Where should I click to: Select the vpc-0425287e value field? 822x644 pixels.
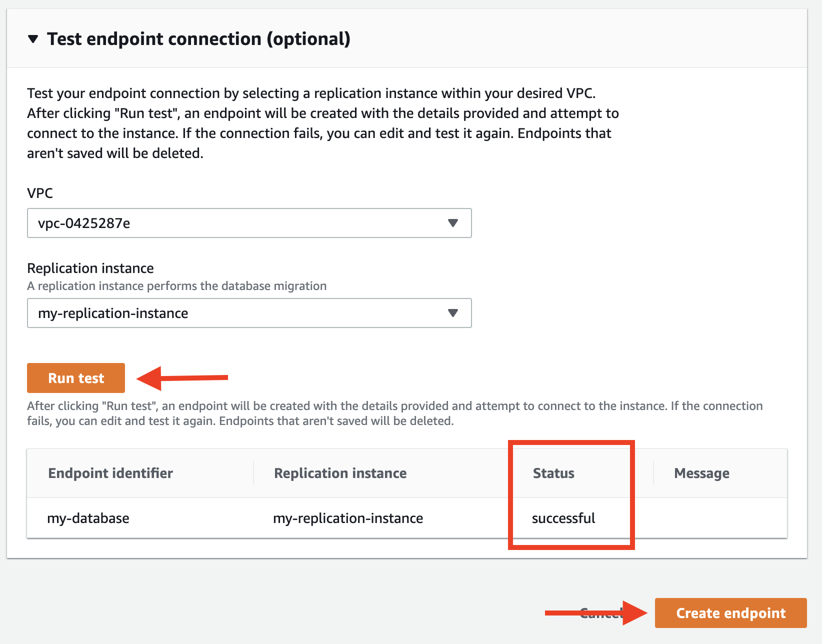click(84, 223)
